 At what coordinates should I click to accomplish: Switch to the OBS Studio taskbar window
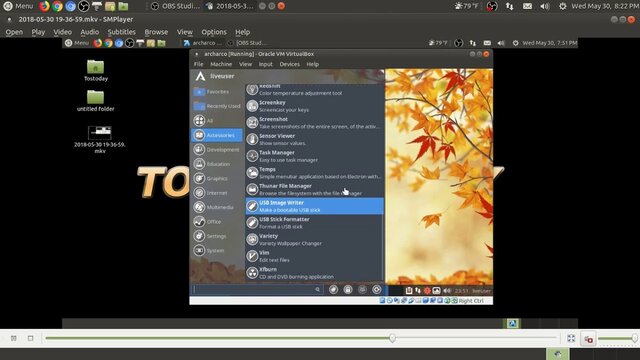tap(175, 6)
